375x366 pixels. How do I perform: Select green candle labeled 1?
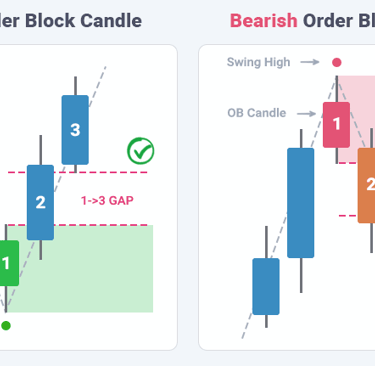[x=9, y=263]
